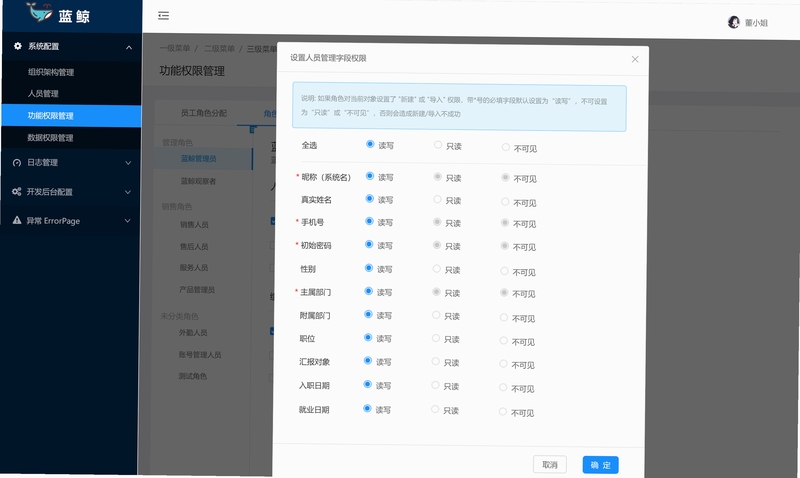Select 读写 for 主属部门
Screen dimensions: 800x478
point(369,291)
